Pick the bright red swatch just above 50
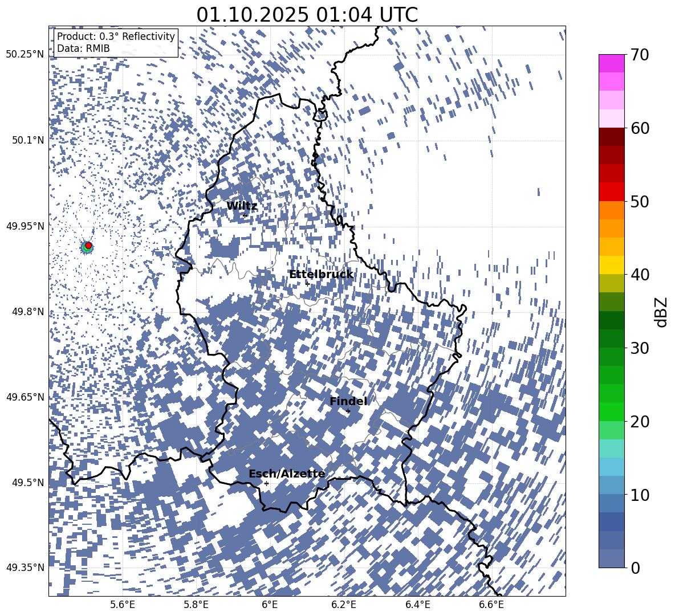Screen dimensions: 675x616 coord(612,192)
